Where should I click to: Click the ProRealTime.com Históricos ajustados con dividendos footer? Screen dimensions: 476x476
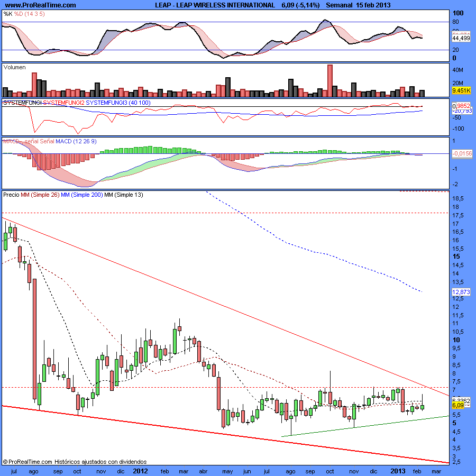click(x=75, y=462)
